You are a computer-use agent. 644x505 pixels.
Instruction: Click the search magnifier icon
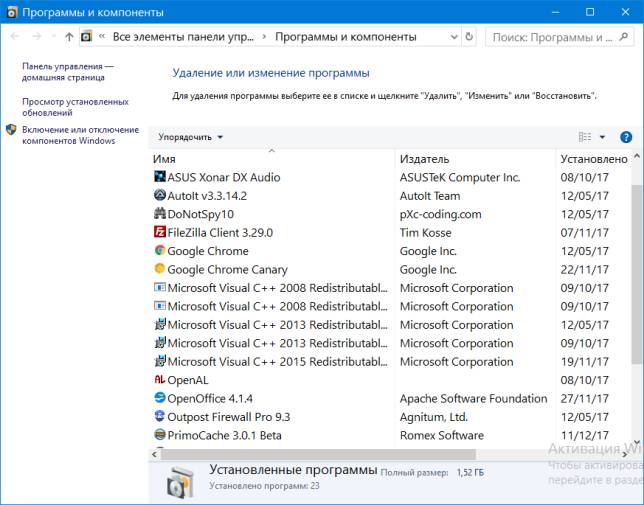click(x=623, y=37)
